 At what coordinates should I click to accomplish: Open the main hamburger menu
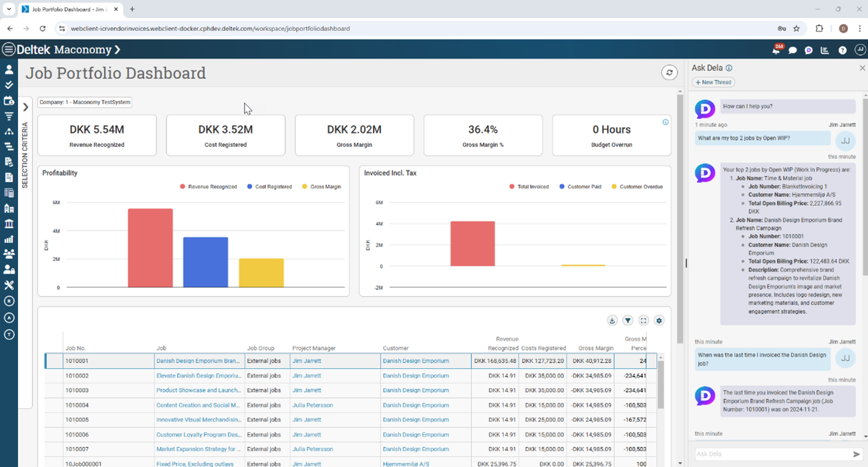(9, 49)
